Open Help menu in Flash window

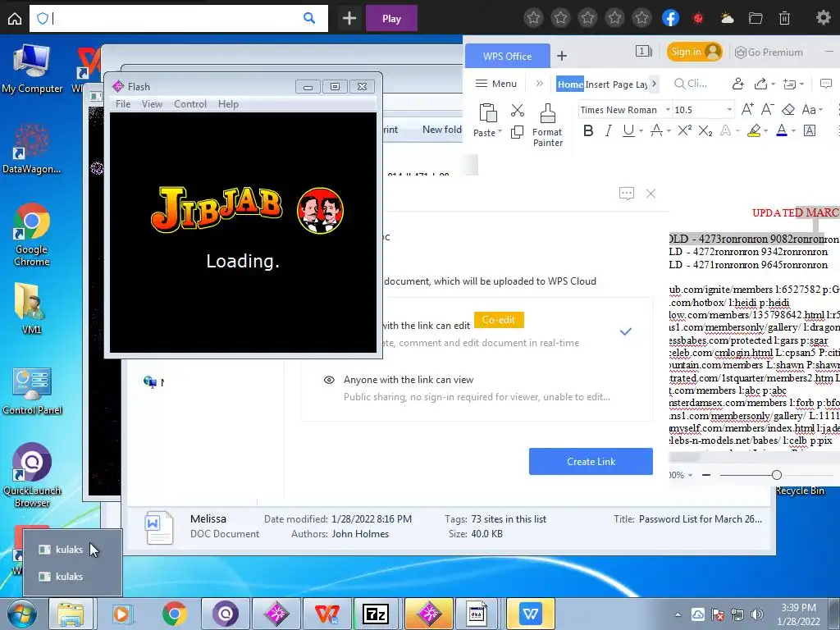pos(228,104)
